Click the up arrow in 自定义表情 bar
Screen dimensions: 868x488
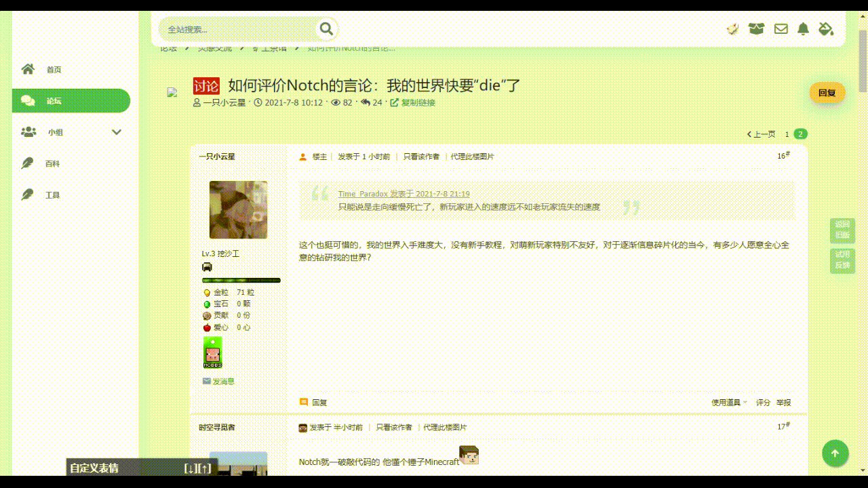pos(205,468)
